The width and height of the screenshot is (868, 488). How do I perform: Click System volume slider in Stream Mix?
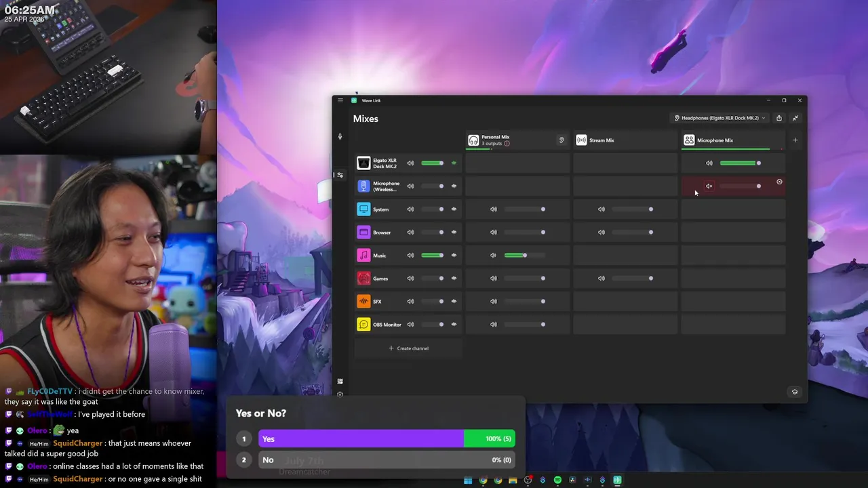tap(632, 209)
